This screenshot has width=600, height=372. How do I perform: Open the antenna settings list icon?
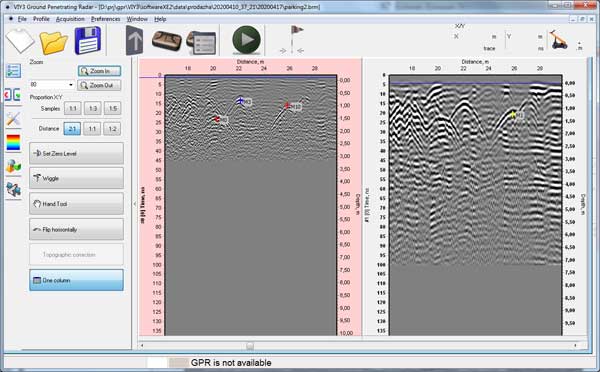click(x=201, y=43)
